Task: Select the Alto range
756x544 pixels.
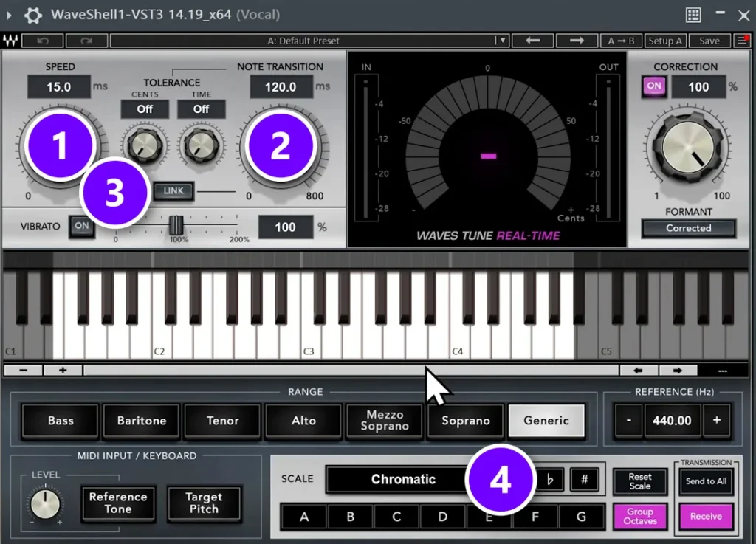Action: click(x=303, y=421)
